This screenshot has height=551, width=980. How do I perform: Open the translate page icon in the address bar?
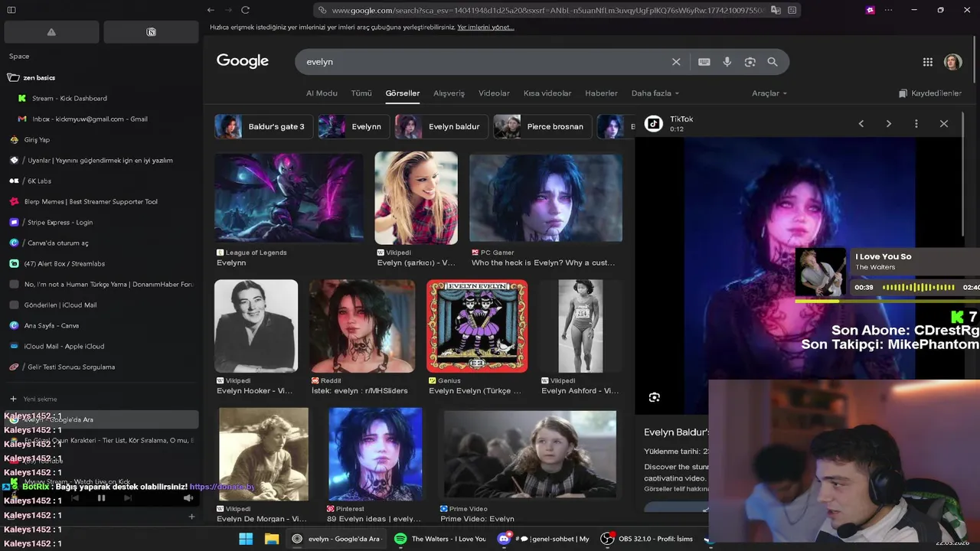pos(776,10)
